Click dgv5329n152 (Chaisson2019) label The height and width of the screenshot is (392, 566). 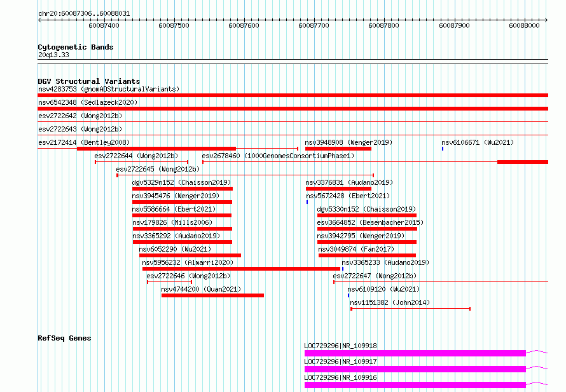pyautogui.click(x=181, y=182)
